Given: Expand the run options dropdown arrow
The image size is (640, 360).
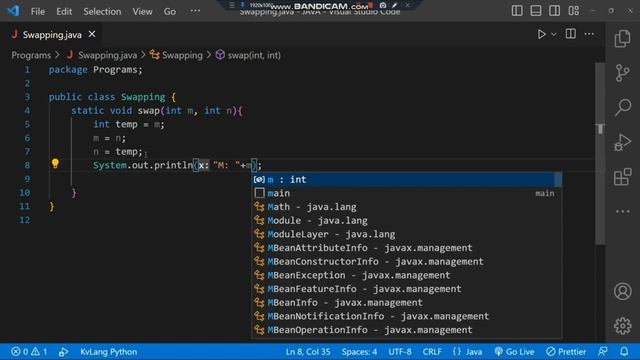Looking at the screenshot, I should pyautogui.click(x=553, y=35).
